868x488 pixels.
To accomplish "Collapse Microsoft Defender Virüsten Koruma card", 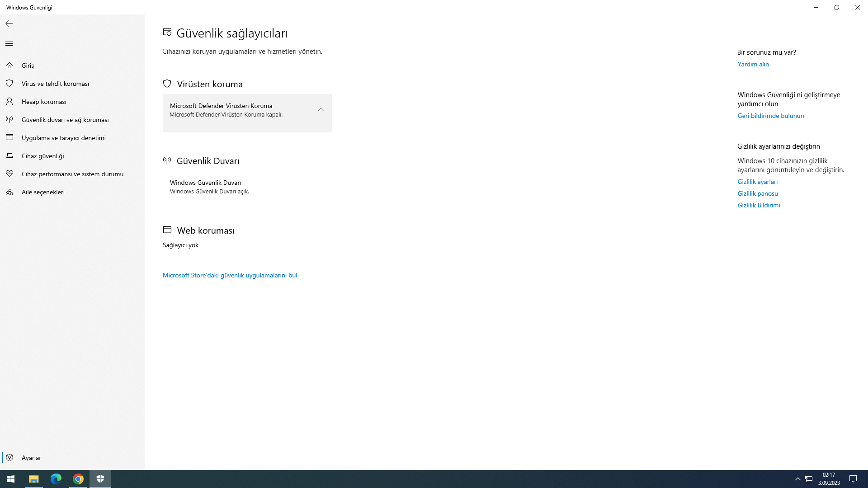I will (321, 110).
